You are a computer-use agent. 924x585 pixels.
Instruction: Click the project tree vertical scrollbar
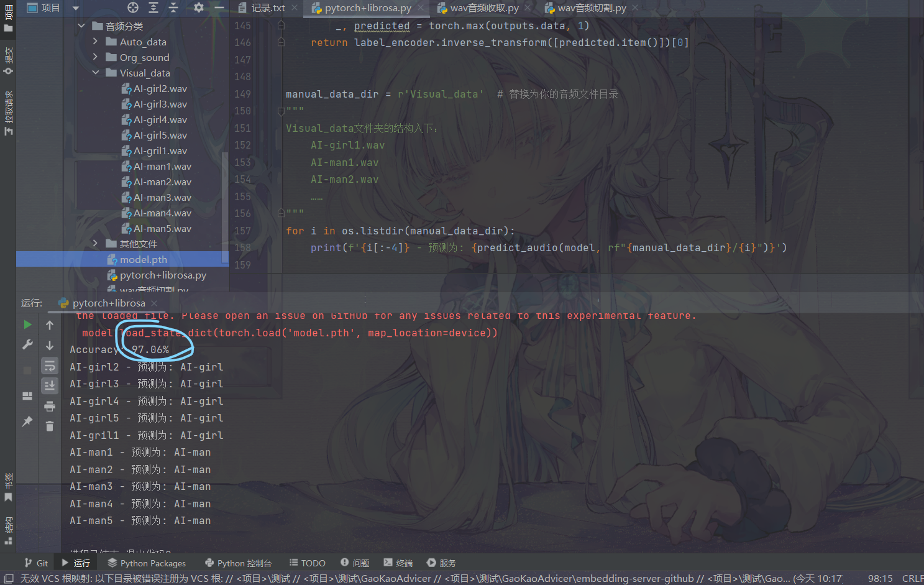point(225,207)
